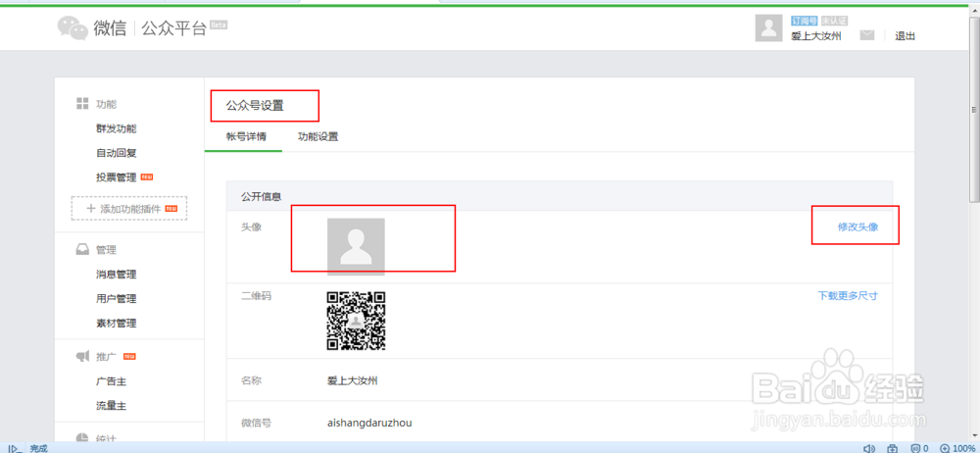Click the profile avatar placeholder under 头像
The image size is (980, 453).
click(356, 246)
